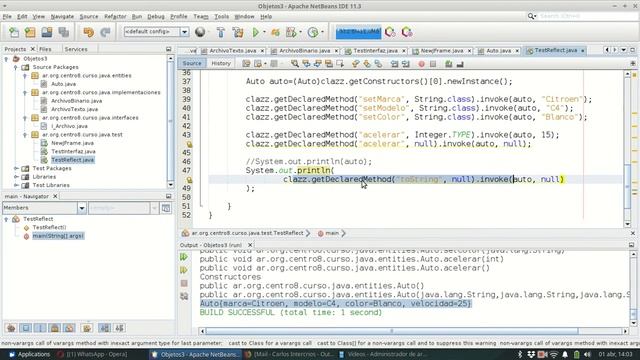
Task: Collapse the Objetos3 project node
Action: pyautogui.click(x=7, y=59)
